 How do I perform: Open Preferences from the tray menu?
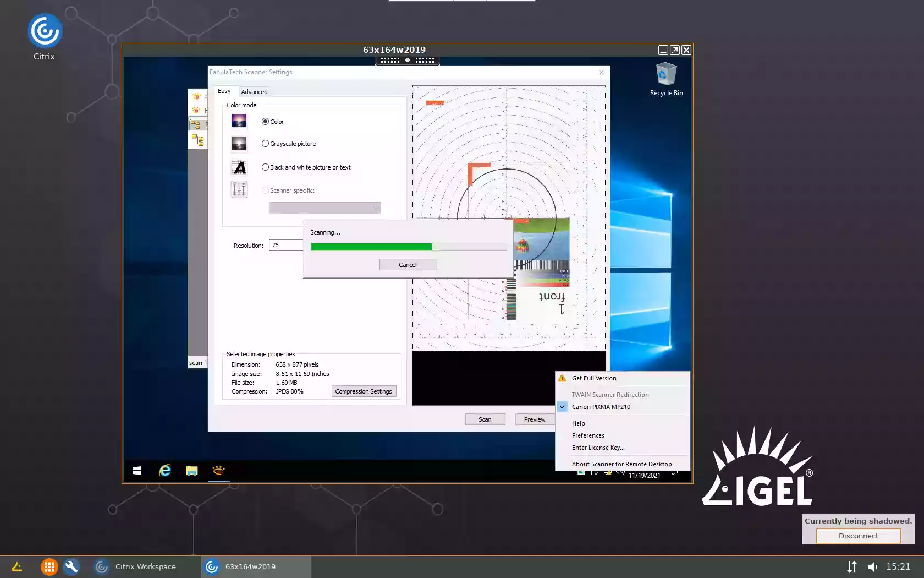tap(623, 435)
